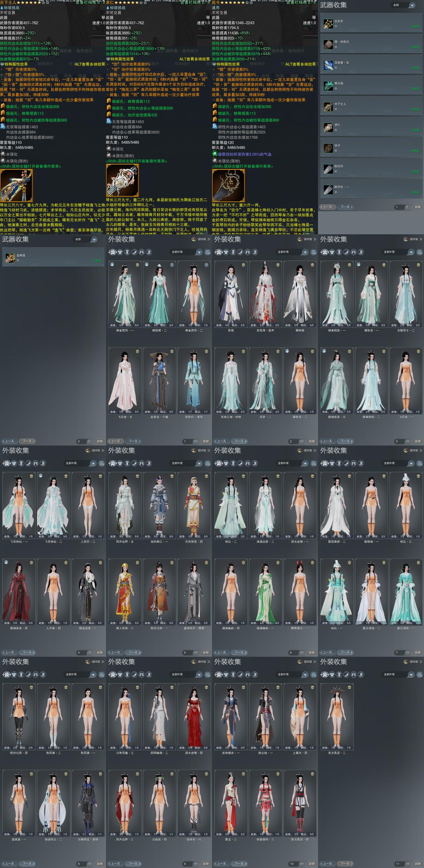Viewport: 424px width, 868px height.
Task: Click the golden 金翎谣 weapon icon
Action: pos(10,258)
